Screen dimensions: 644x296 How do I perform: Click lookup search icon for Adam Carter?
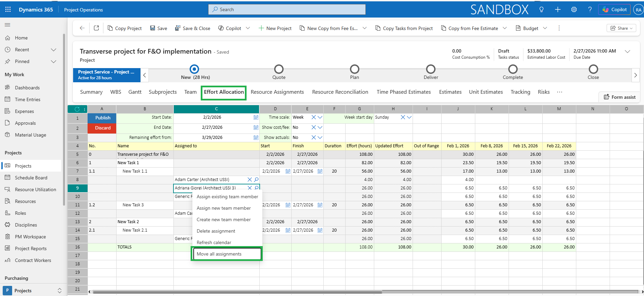(256, 180)
